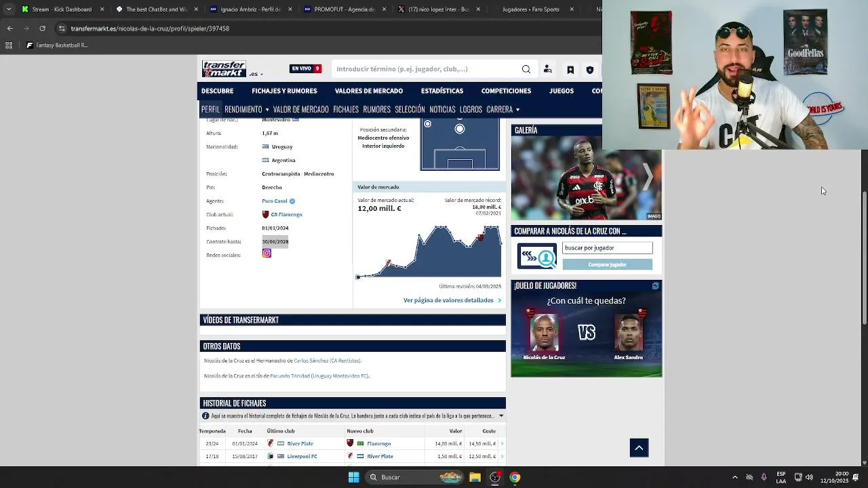Screen dimensions: 868x488
Task: Expand the CARRERA dropdown
Action: 502,109
